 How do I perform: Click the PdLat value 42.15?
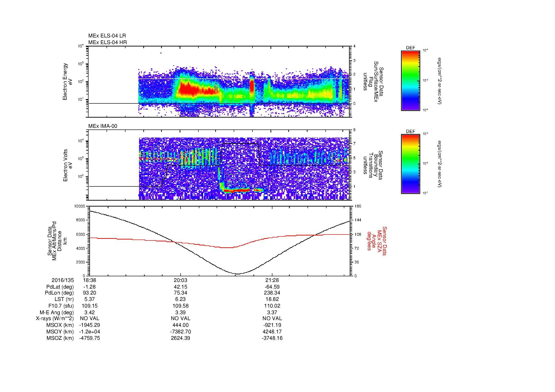[180, 287]
